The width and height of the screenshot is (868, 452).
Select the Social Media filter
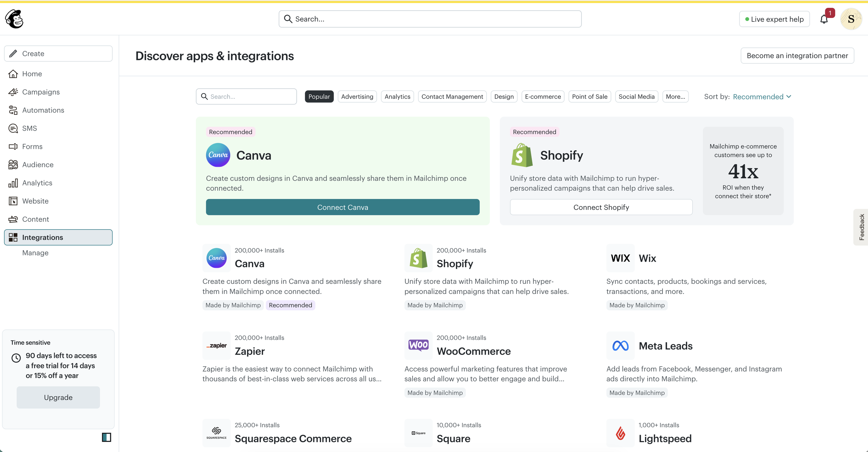coord(636,97)
